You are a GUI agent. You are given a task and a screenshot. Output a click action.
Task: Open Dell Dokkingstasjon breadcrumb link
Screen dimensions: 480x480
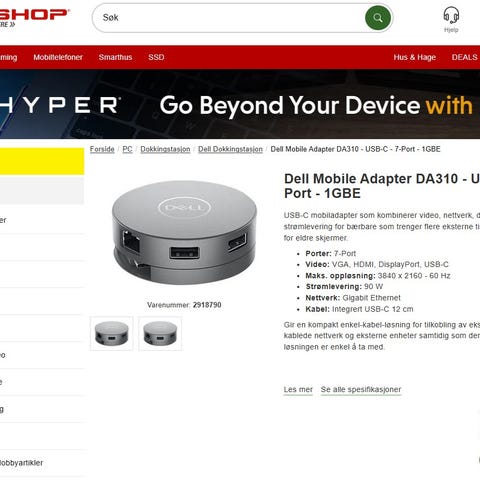pyautogui.click(x=230, y=149)
